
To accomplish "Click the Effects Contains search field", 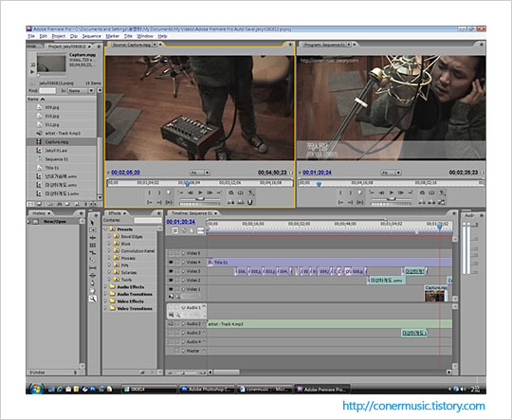I will pyautogui.click(x=148, y=221).
